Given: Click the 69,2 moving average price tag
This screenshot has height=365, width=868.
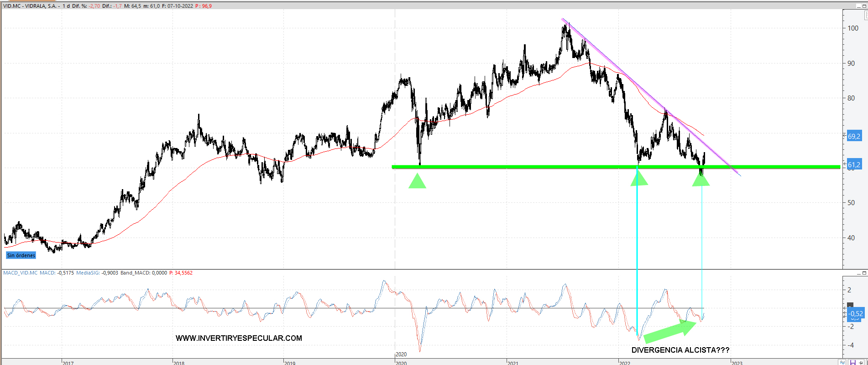Looking at the screenshot, I should coord(854,136).
